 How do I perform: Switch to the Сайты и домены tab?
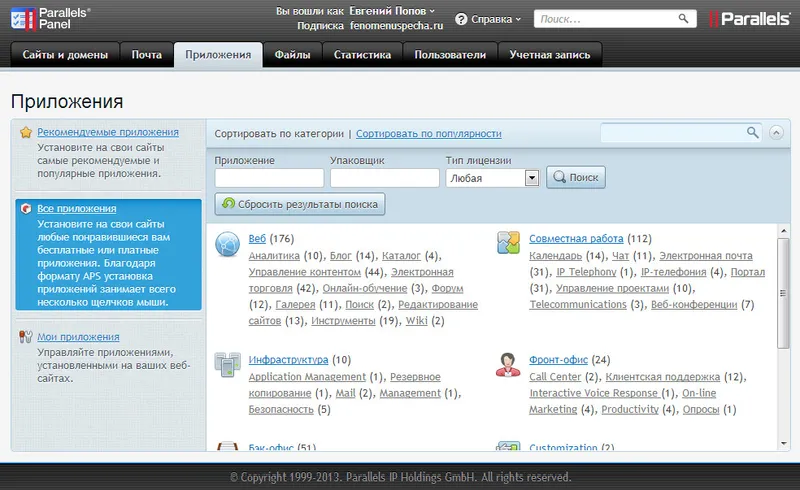pyautogui.click(x=65, y=55)
